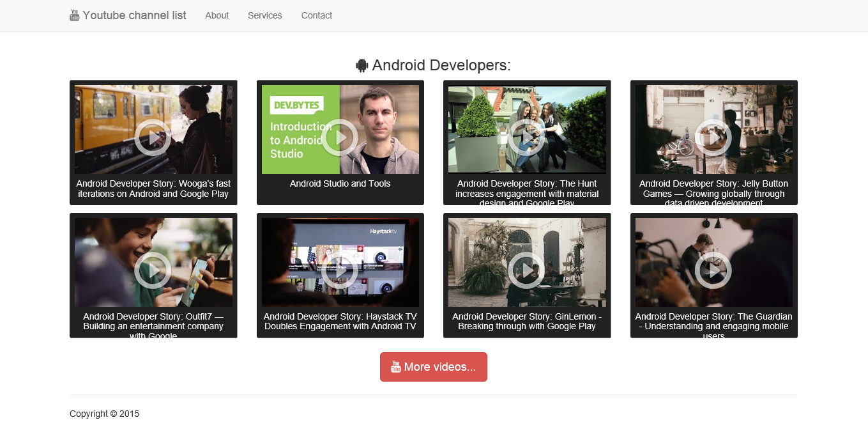The height and width of the screenshot is (427, 868).
Task: Select The Hunt increases engagement caption
Action: tap(527, 193)
